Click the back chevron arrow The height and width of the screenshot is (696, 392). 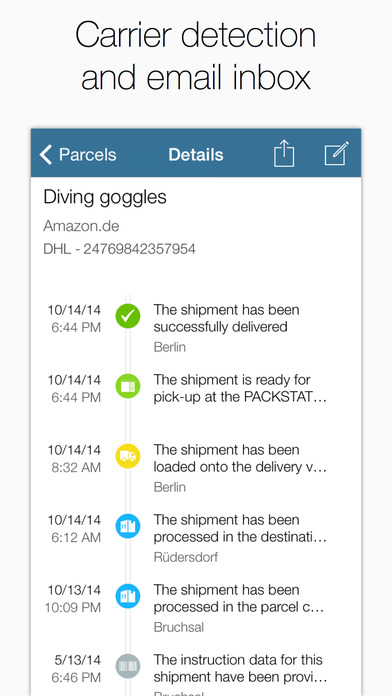46,155
